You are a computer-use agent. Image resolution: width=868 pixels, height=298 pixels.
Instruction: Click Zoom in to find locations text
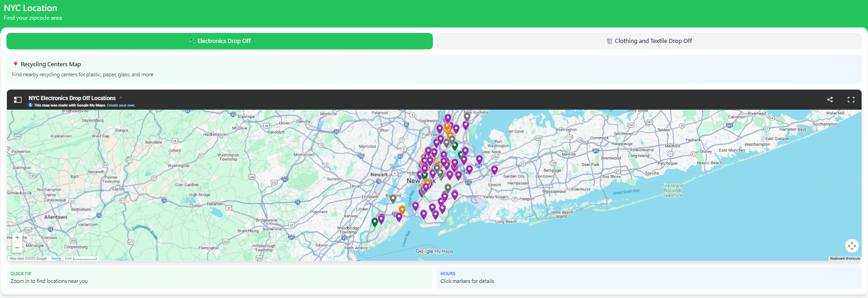49,282
